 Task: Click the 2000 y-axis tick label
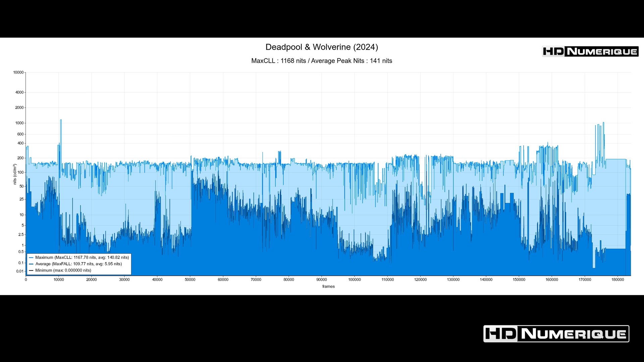coord(19,108)
